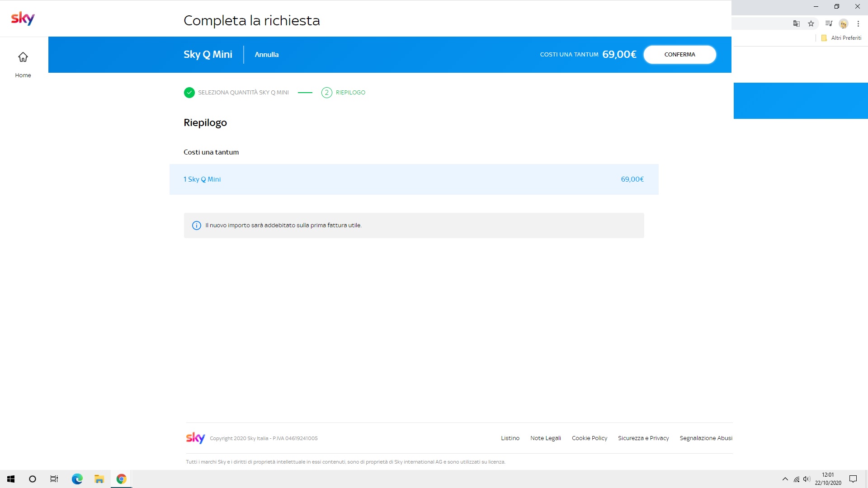Select the RIEPILOGO step label
The width and height of the screenshot is (868, 488).
tap(350, 93)
